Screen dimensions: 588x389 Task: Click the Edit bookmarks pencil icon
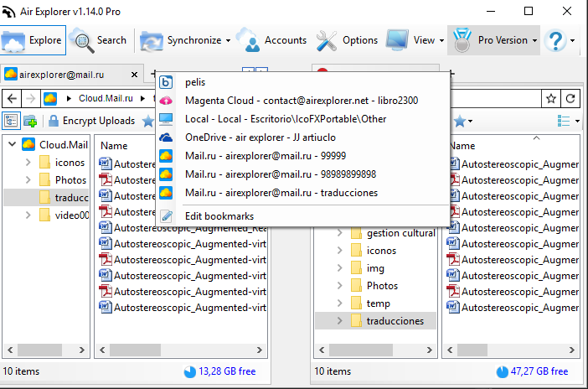coord(166,216)
